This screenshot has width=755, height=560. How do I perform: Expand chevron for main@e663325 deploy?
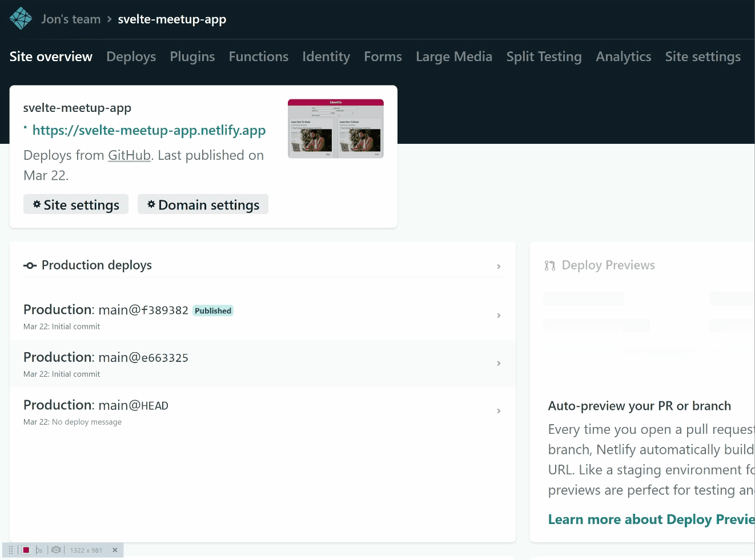[499, 364]
